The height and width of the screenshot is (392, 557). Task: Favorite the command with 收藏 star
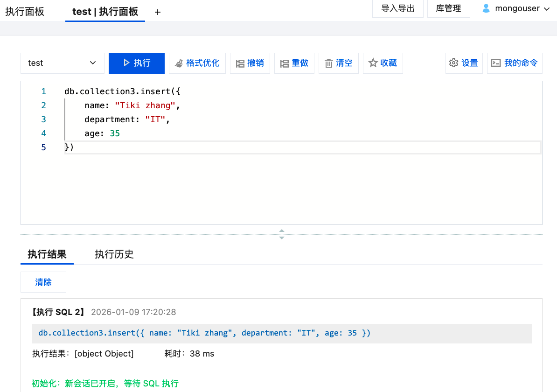[x=373, y=63]
